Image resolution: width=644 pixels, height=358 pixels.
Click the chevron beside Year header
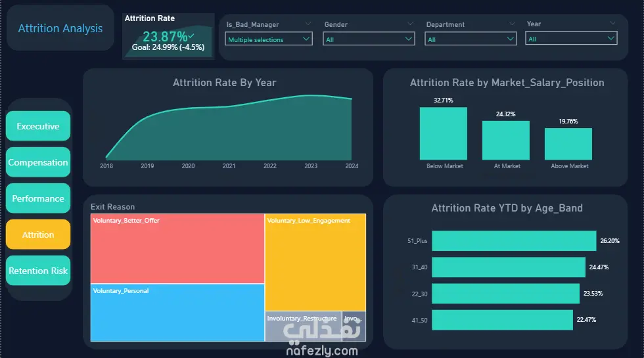[612, 24]
